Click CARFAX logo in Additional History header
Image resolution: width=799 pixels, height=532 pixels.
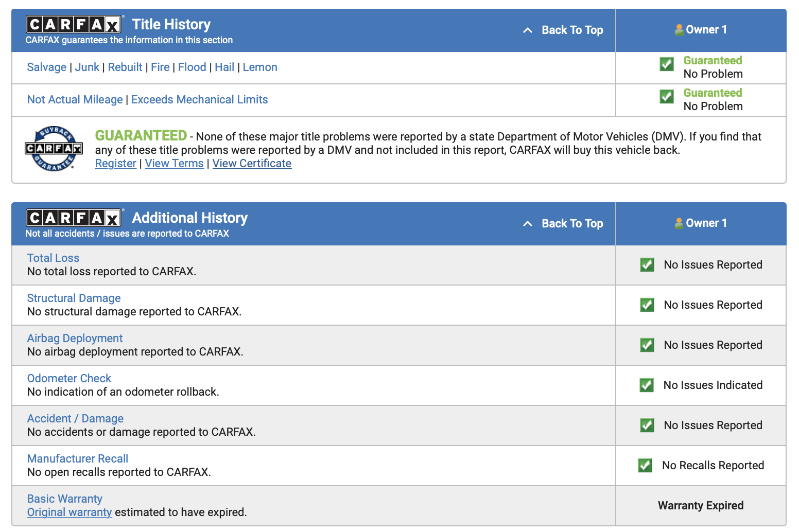point(74,218)
